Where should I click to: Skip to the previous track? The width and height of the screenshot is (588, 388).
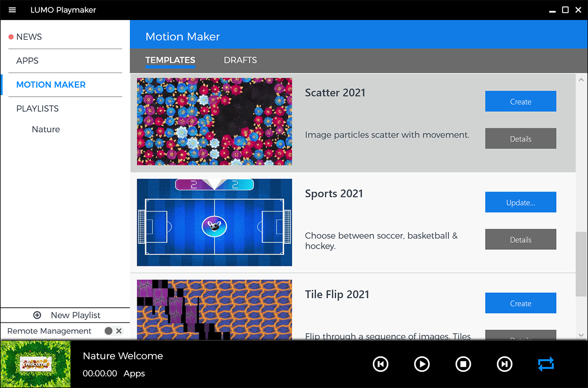(x=380, y=364)
